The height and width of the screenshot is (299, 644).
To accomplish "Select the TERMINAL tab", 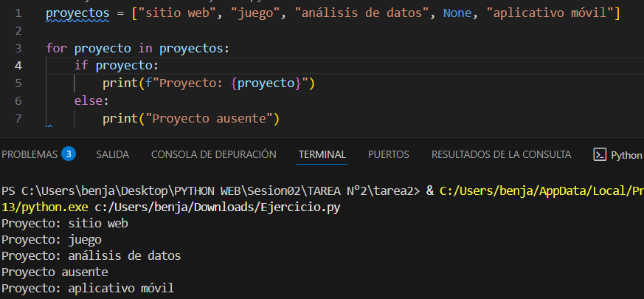I will click(x=322, y=154).
